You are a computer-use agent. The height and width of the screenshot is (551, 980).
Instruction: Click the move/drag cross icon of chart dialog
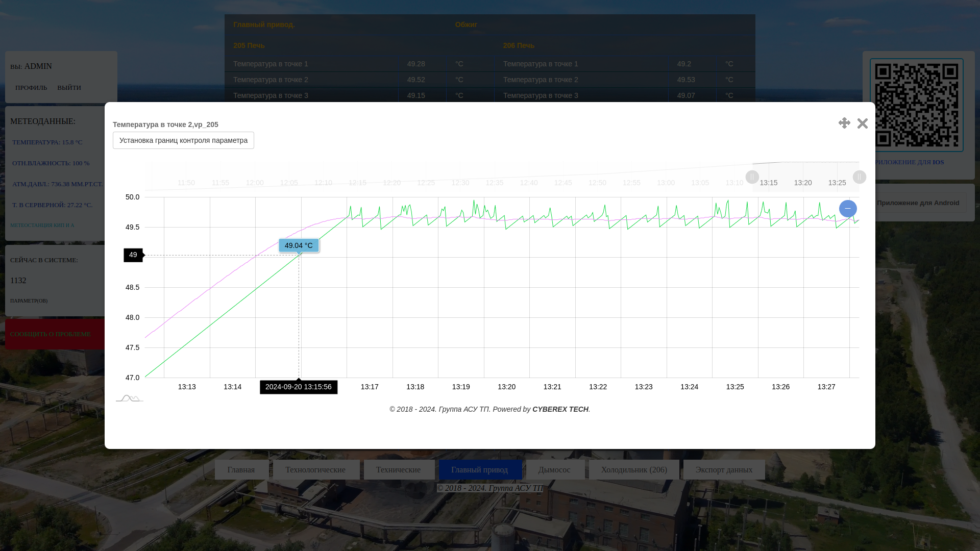click(844, 123)
